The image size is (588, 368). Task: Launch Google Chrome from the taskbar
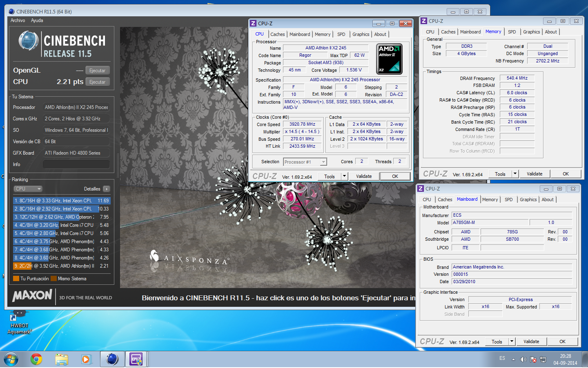coord(36,359)
